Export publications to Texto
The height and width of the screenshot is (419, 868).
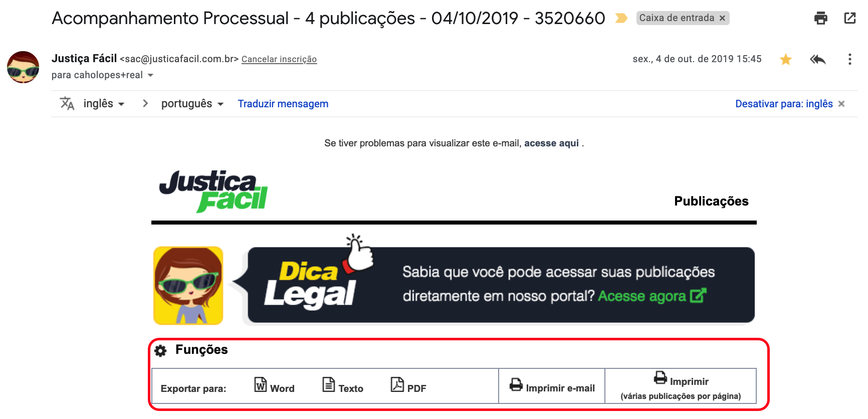pyautogui.click(x=343, y=385)
